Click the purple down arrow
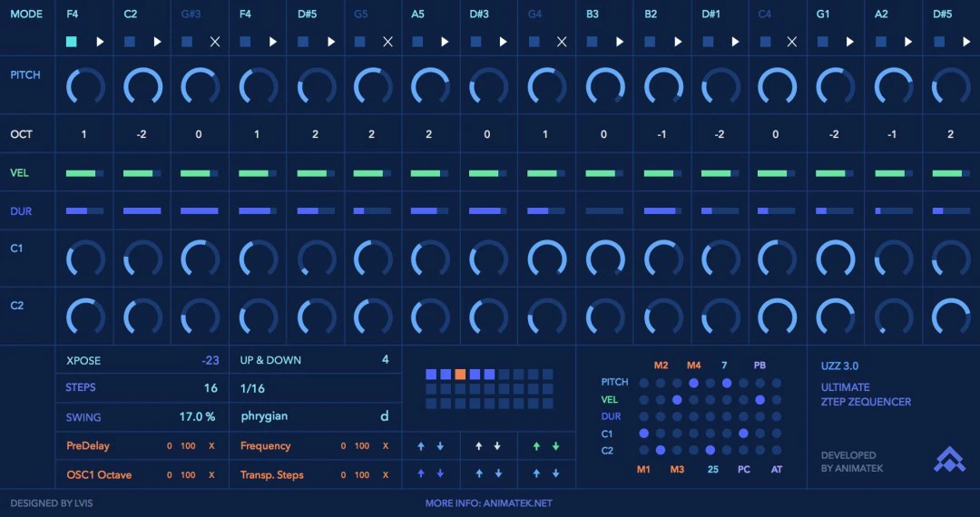Image resolution: width=980 pixels, height=517 pixels. click(440, 473)
